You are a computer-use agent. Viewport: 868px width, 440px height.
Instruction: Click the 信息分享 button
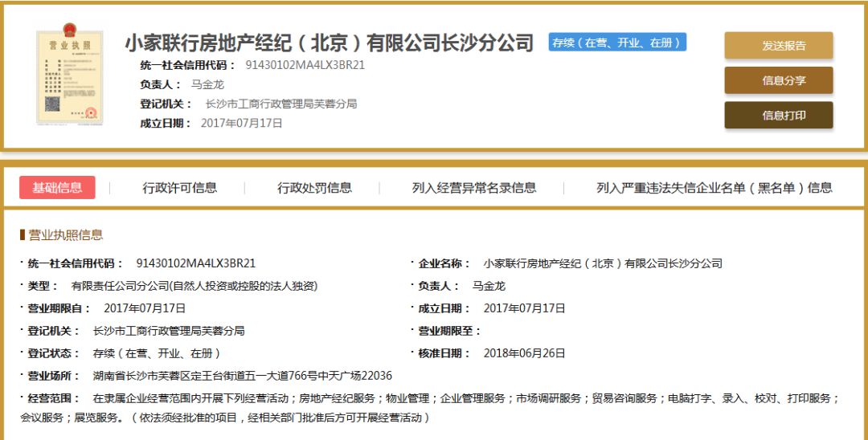coord(778,80)
